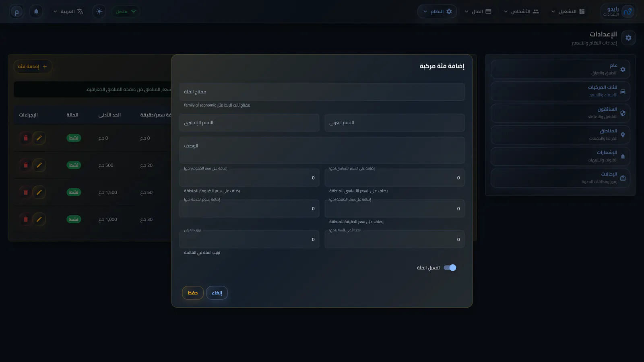This screenshot has height=362, width=644.
Task: Click shield icon in السائقون item
Action: click(623, 113)
